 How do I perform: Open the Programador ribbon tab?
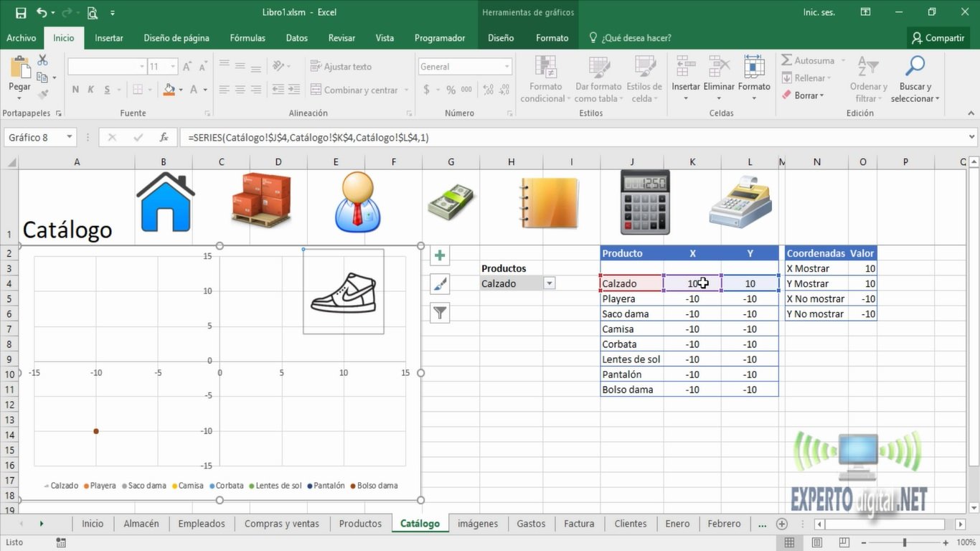pyautogui.click(x=439, y=37)
